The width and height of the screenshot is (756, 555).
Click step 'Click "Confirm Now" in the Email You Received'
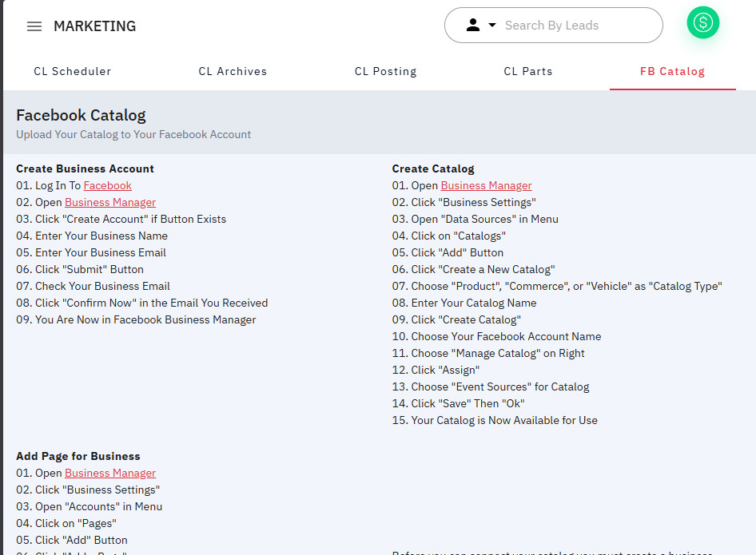(x=142, y=303)
